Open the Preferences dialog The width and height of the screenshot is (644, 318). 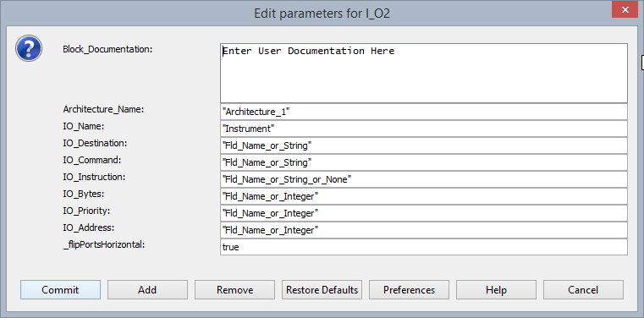pyautogui.click(x=409, y=290)
